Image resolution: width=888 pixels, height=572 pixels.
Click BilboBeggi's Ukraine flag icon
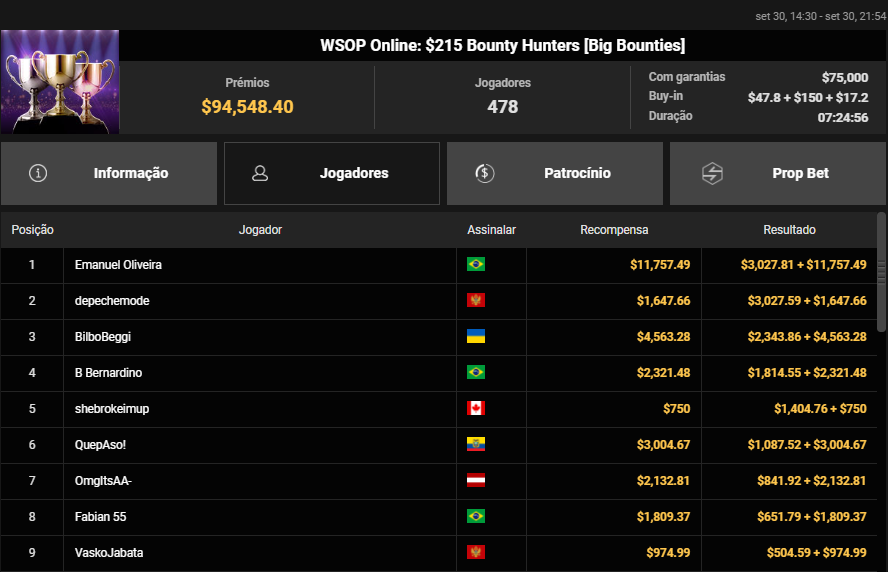(x=476, y=337)
